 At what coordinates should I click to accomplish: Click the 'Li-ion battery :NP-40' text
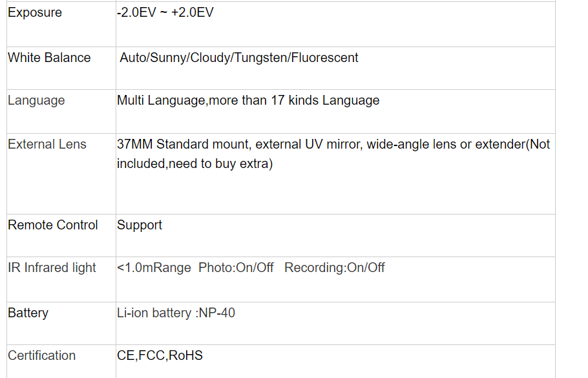[176, 313]
